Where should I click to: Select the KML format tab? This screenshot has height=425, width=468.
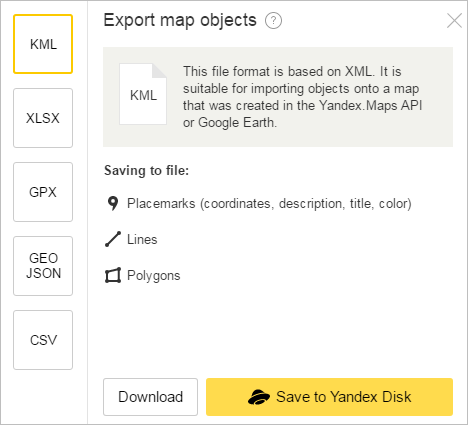[43, 44]
